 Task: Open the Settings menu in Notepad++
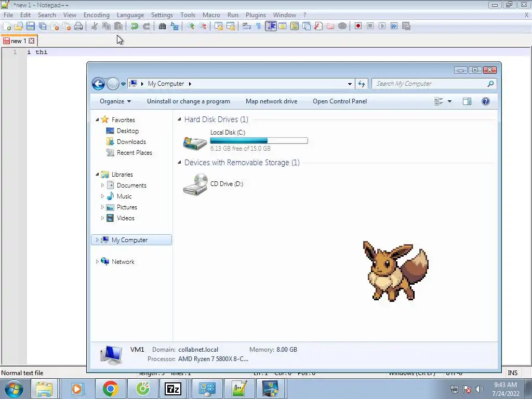pos(162,15)
